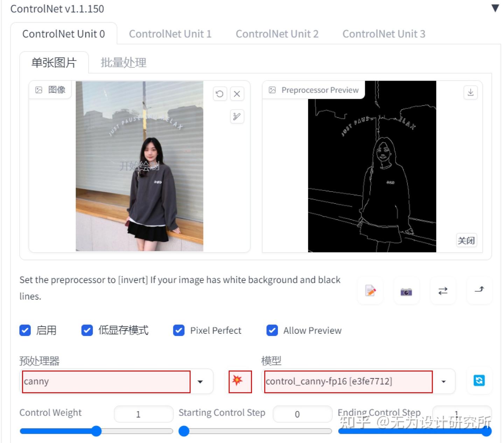The width and height of the screenshot is (504, 443).
Task: Switch to ControlNet Unit 3 tab
Action: [384, 34]
